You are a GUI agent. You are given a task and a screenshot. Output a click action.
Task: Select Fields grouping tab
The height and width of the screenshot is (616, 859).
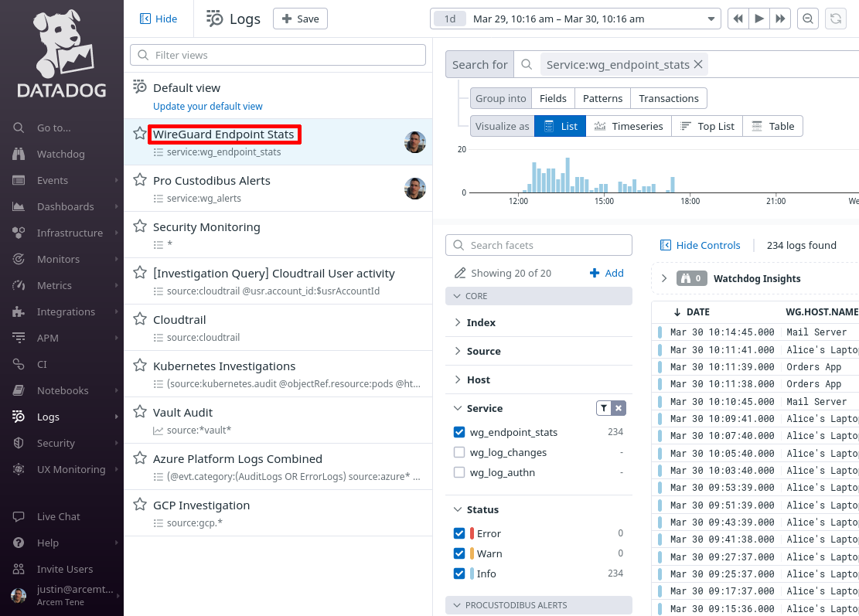553,99
